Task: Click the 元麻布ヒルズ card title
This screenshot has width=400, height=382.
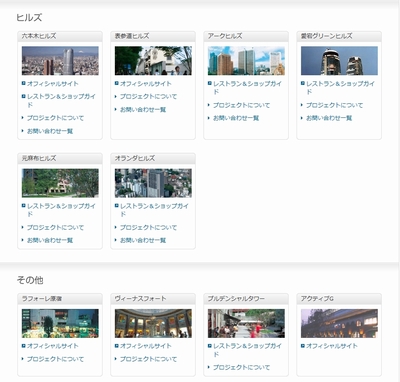Action: point(39,158)
